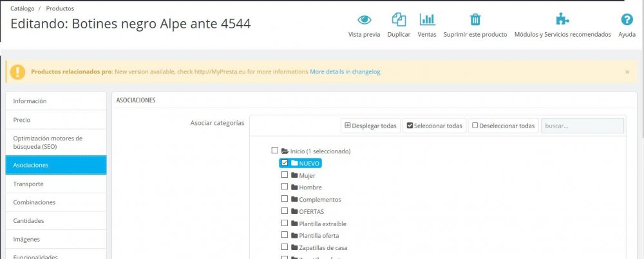Dismiss the Productos relacionados pro notification
The width and height of the screenshot is (644, 259).
(627, 72)
